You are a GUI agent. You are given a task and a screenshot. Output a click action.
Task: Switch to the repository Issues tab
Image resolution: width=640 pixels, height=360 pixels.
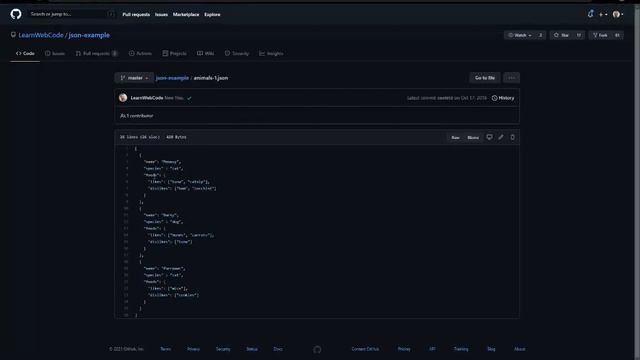pos(55,53)
